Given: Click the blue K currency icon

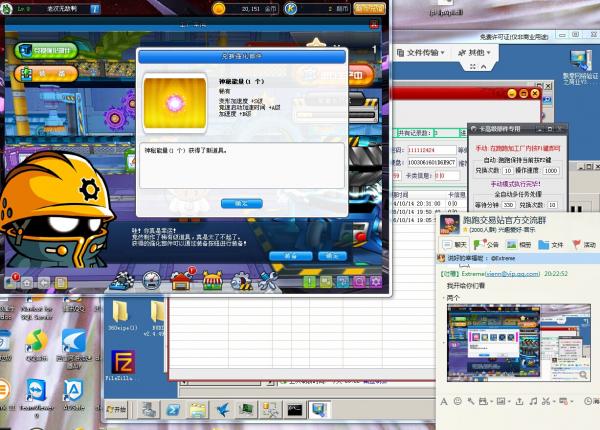Looking at the screenshot, I should (x=290, y=8).
